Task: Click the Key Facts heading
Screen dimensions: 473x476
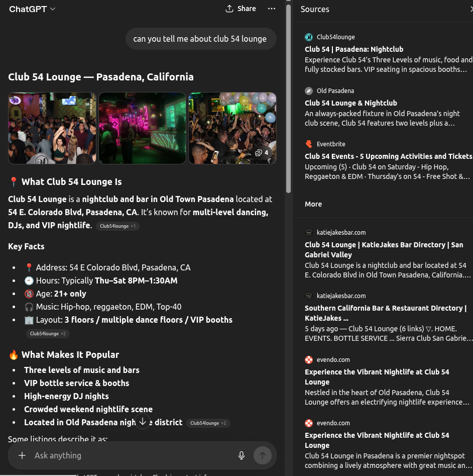Action: coord(26,246)
